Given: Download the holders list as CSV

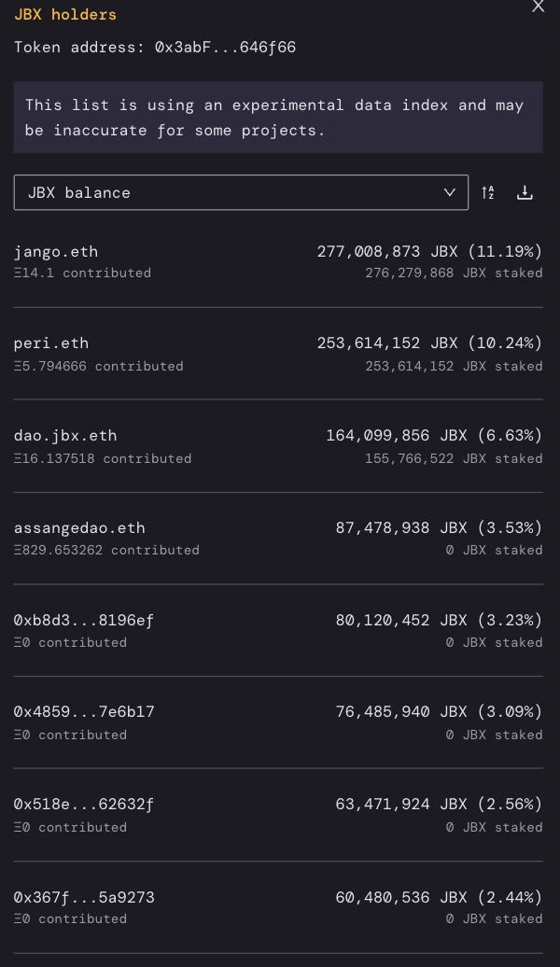Looking at the screenshot, I should (525, 192).
